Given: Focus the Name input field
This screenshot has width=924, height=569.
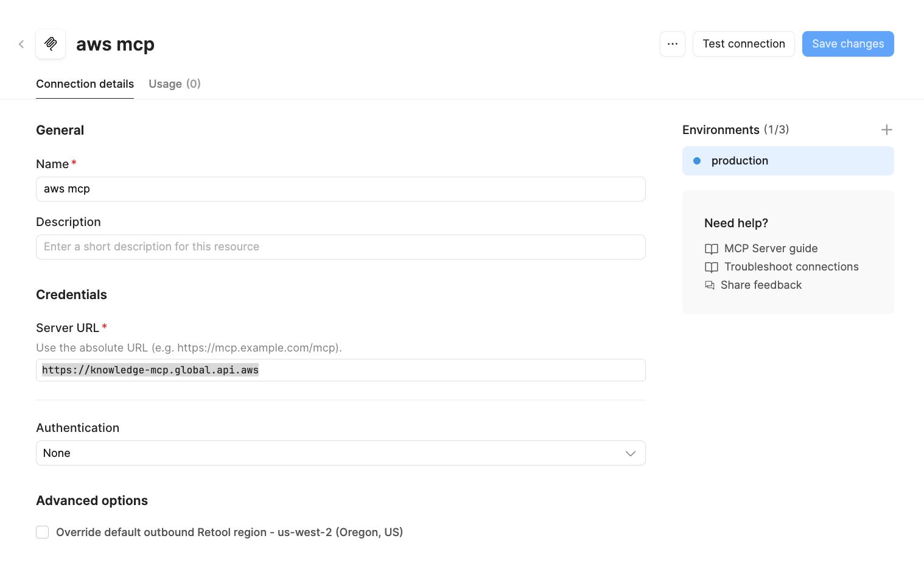Looking at the screenshot, I should click(340, 189).
